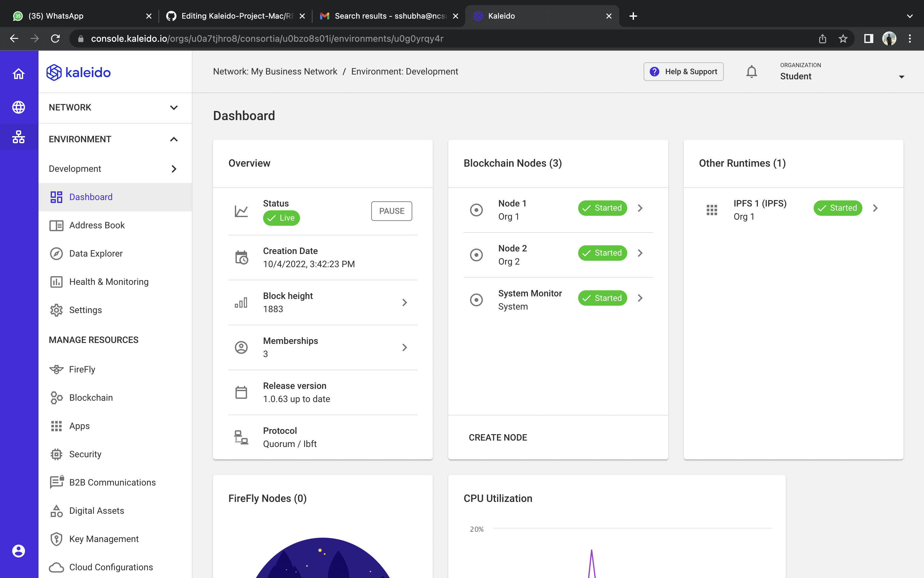This screenshot has height=578, width=924.
Task: Click the System Monitor node icon
Action: pyautogui.click(x=476, y=300)
